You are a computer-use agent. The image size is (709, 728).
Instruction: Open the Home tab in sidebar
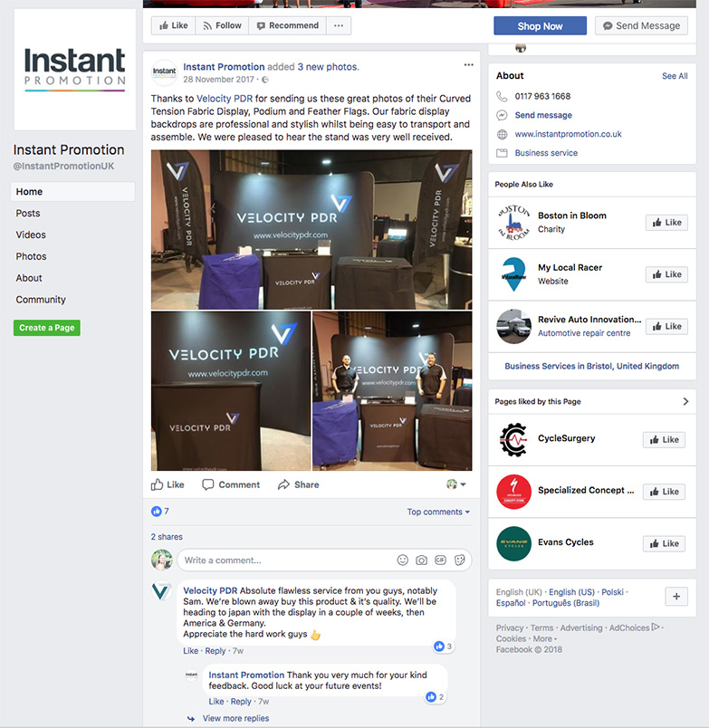click(73, 192)
